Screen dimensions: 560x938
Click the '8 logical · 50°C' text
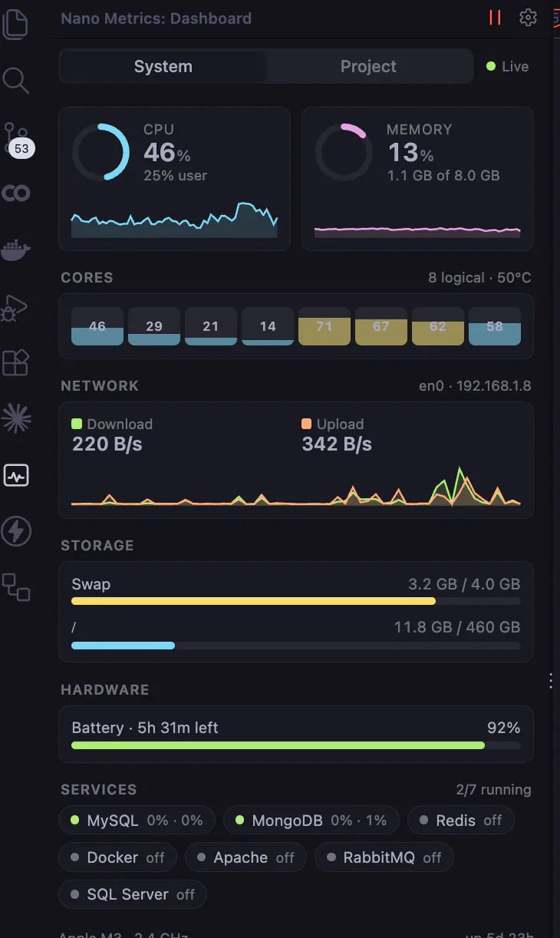[x=479, y=278]
